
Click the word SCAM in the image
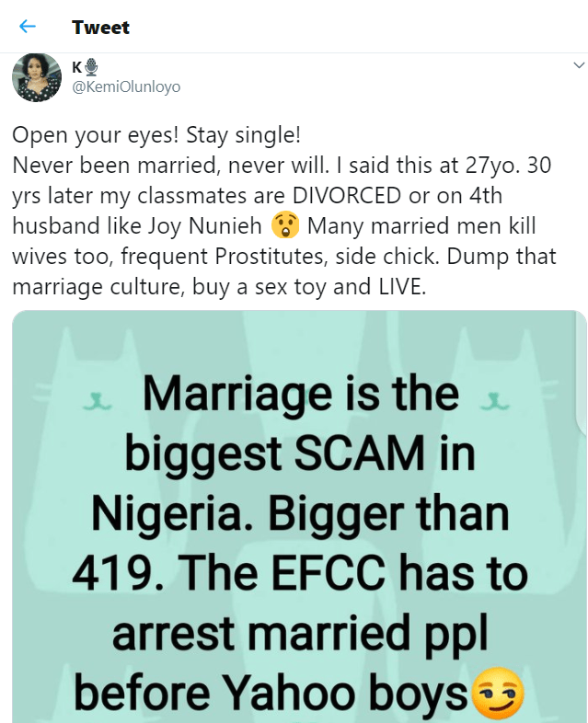pos(360,453)
